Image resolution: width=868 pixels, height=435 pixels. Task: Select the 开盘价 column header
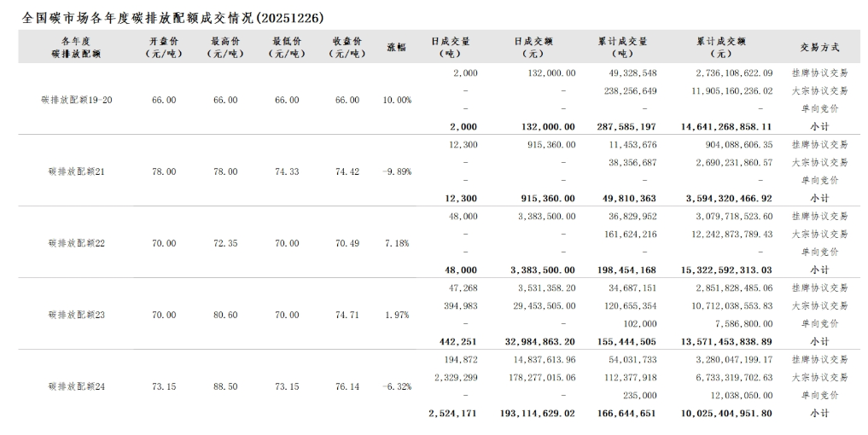(164, 47)
